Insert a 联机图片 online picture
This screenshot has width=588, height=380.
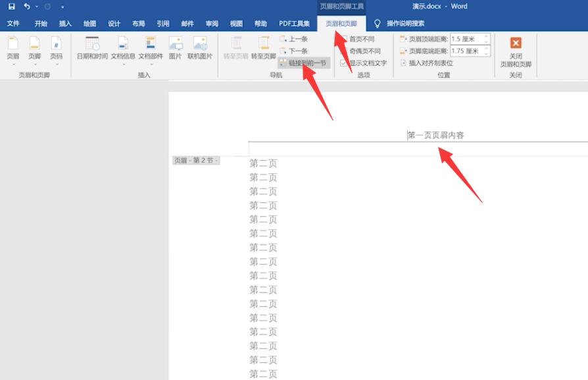pyautogui.click(x=200, y=48)
